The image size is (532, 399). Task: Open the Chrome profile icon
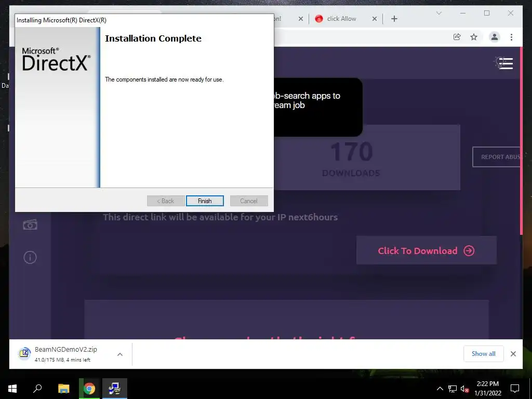tap(495, 37)
